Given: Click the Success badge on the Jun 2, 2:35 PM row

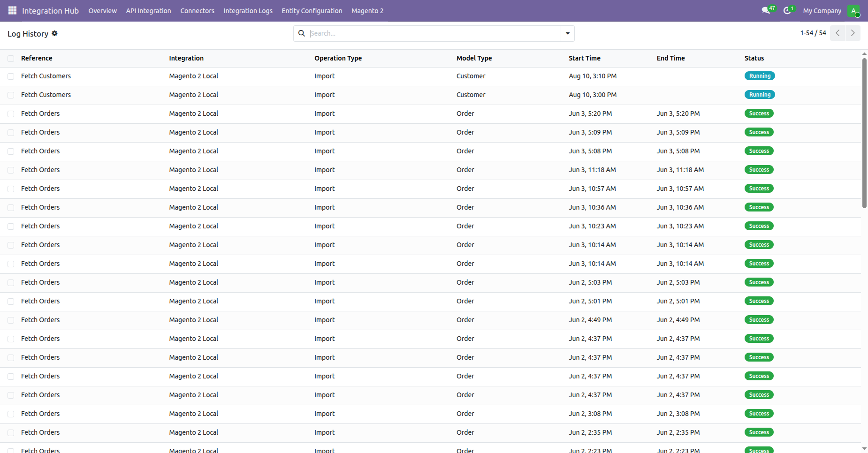Looking at the screenshot, I should pos(759,432).
